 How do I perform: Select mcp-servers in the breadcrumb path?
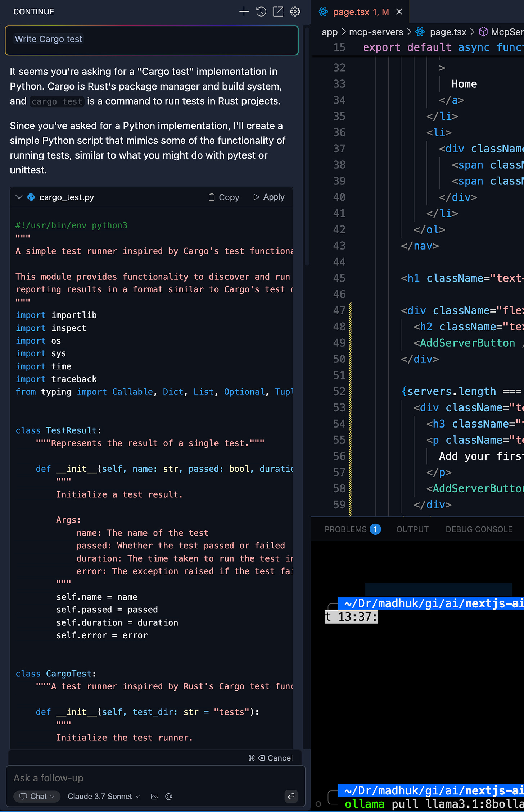(x=376, y=32)
